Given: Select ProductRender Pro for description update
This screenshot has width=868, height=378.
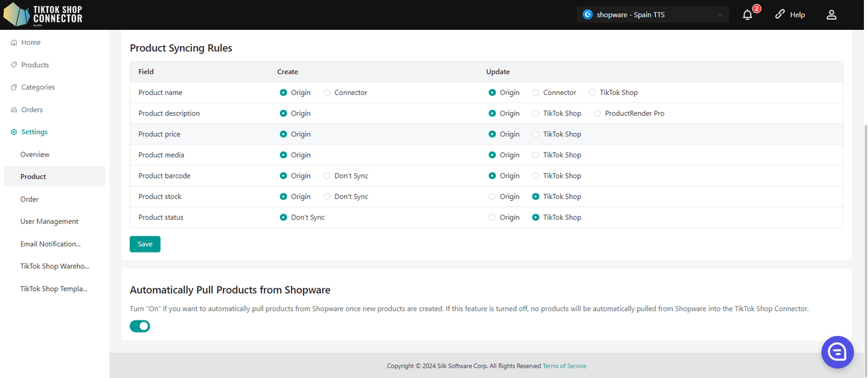Looking at the screenshot, I should 597,113.
